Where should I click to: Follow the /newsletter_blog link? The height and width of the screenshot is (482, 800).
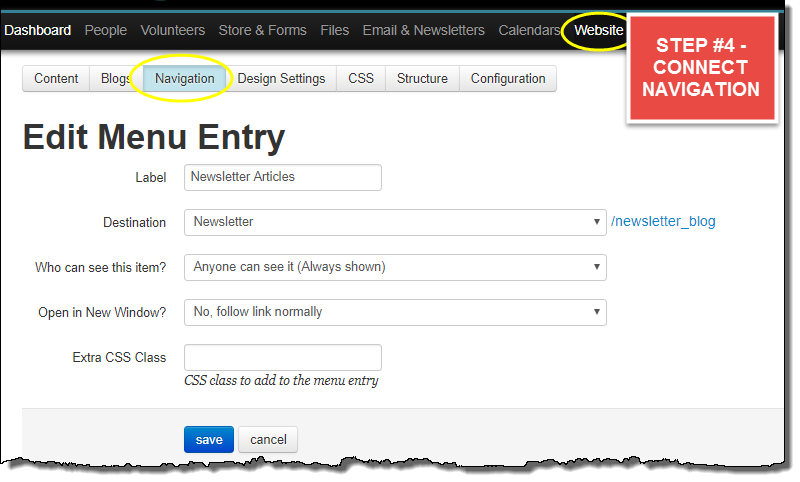coord(663,221)
